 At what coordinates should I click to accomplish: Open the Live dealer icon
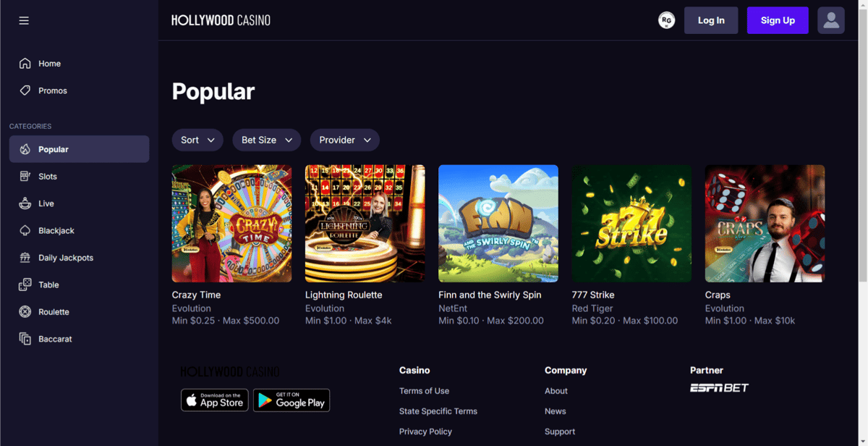[25, 203]
